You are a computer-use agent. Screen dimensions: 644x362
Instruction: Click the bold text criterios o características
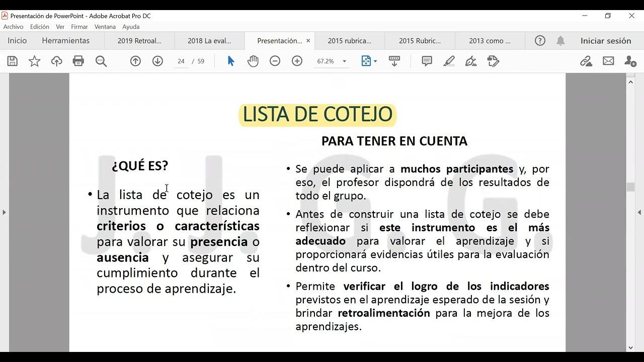pyautogui.click(x=178, y=226)
